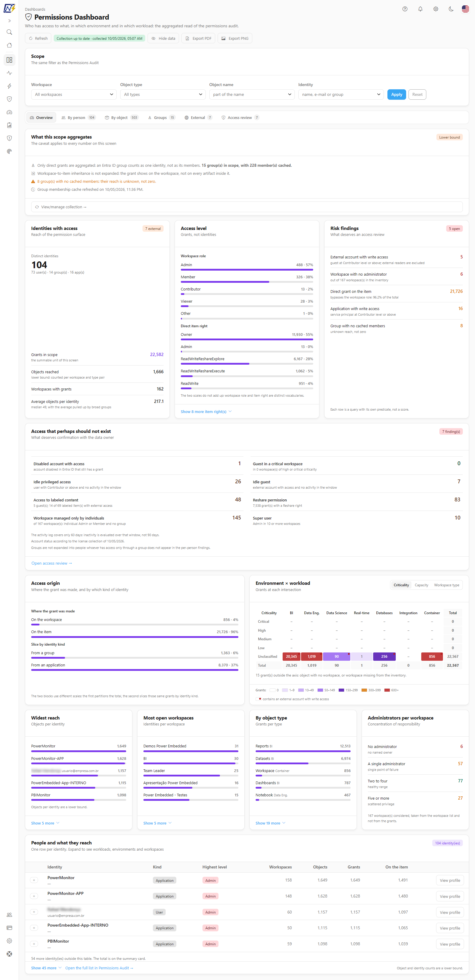Expand Show 45 more identities

point(46,968)
